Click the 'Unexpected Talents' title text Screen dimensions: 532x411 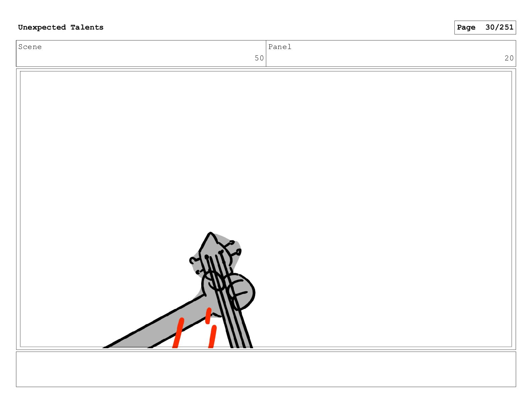pos(61,27)
